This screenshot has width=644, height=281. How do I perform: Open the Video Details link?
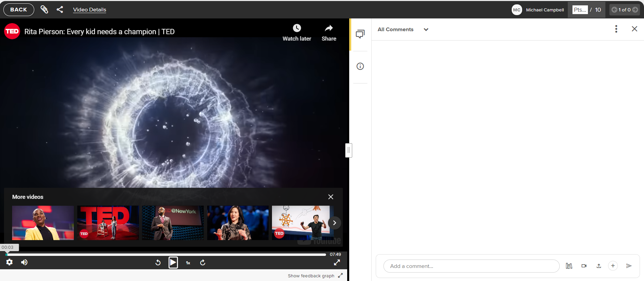point(90,10)
